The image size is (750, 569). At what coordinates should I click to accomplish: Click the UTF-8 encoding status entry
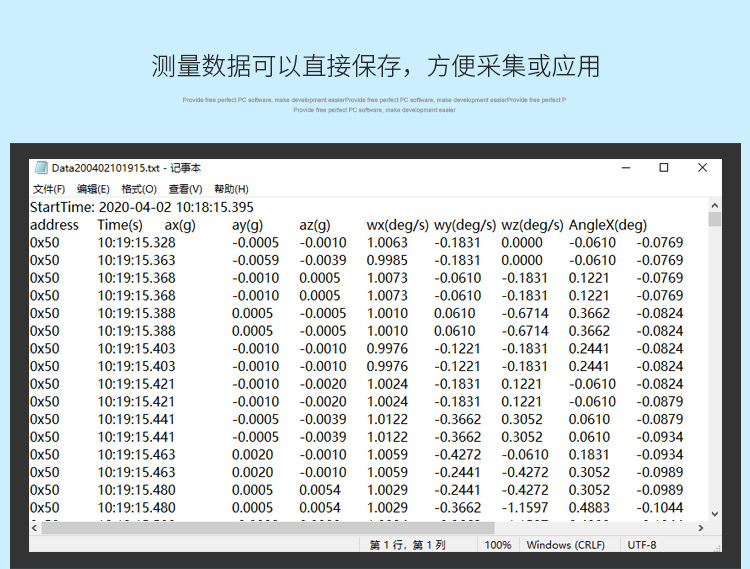pyautogui.click(x=642, y=545)
